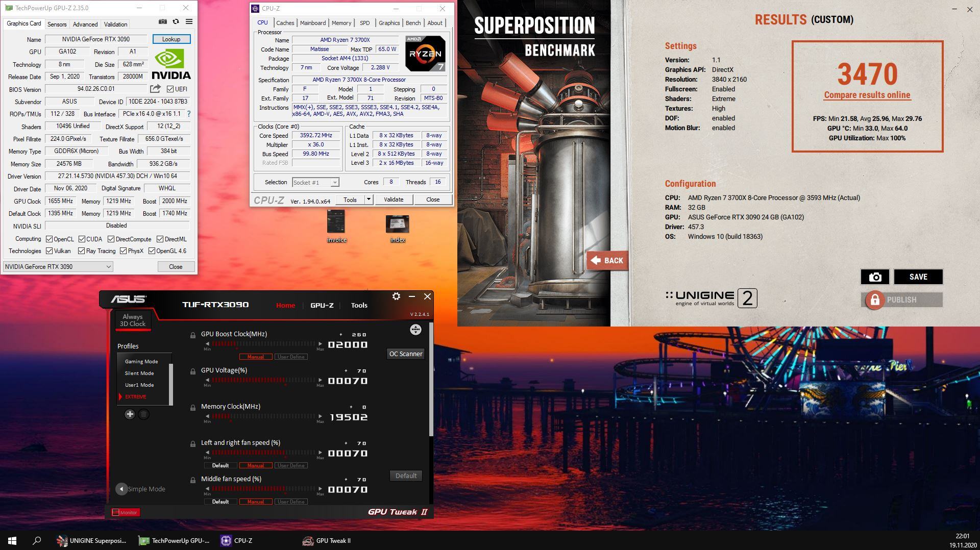980x550 pixels.
Task: Click the Always 3D Clock toggle button
Action: (x=133, y=320)
